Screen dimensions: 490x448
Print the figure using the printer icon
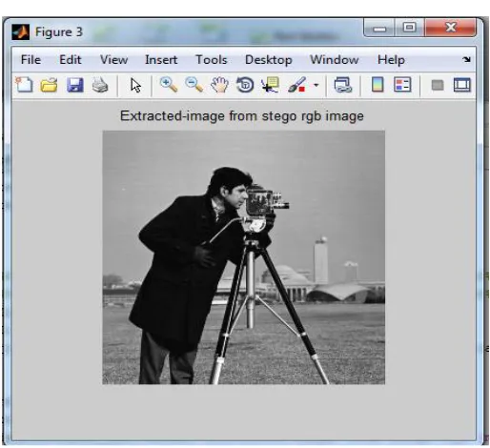100,85
